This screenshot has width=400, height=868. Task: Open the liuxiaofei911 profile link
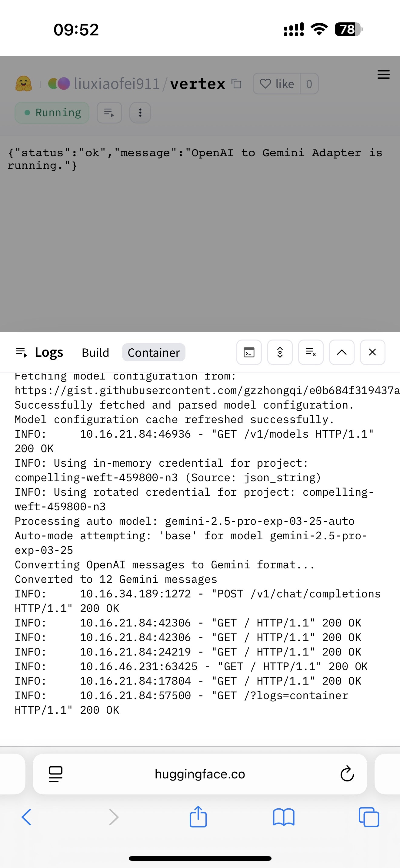tap(116, 84)
